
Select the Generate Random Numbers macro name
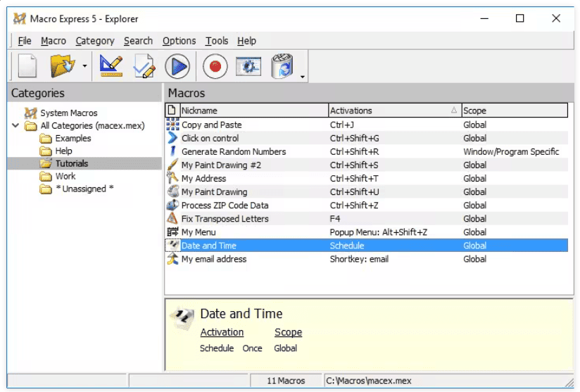point(234,151)
